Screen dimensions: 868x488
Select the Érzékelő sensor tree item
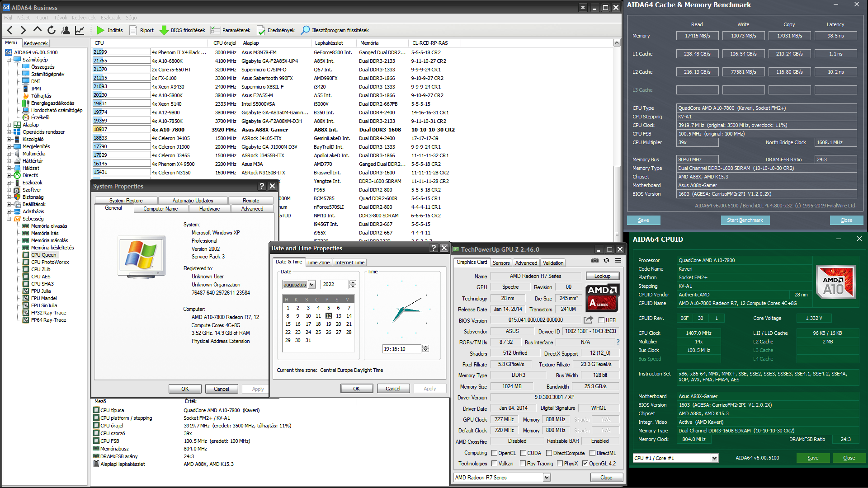tap(40, 117)
